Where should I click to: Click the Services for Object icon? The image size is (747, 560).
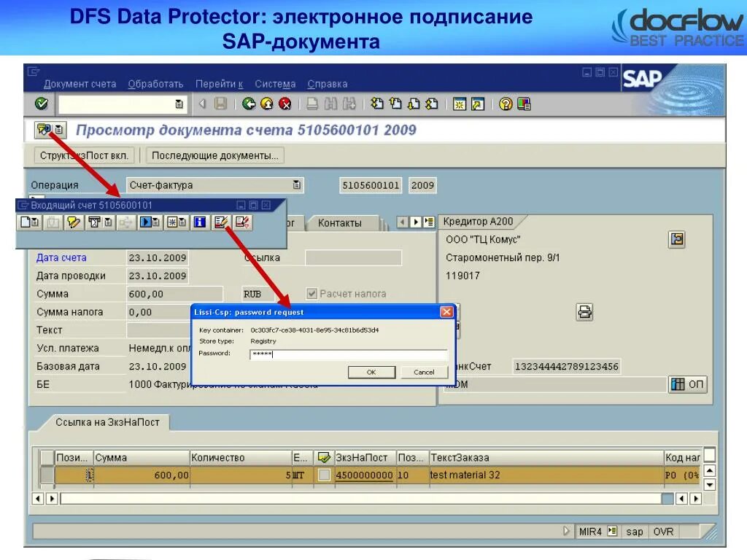tap(44, 129)
